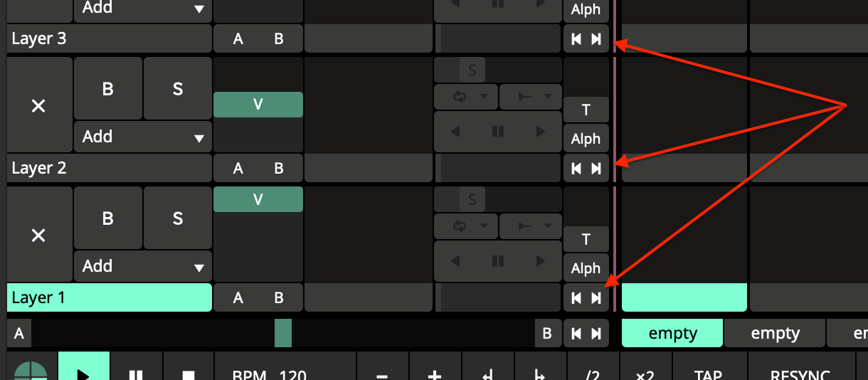Select the first empty column tab

click(x=672, y=333)
